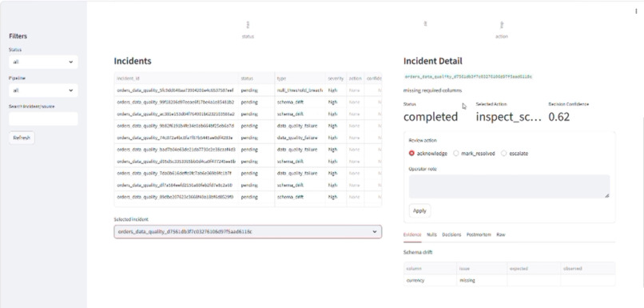
Task: Open the three-dot app menu
Action: point(636,11)
